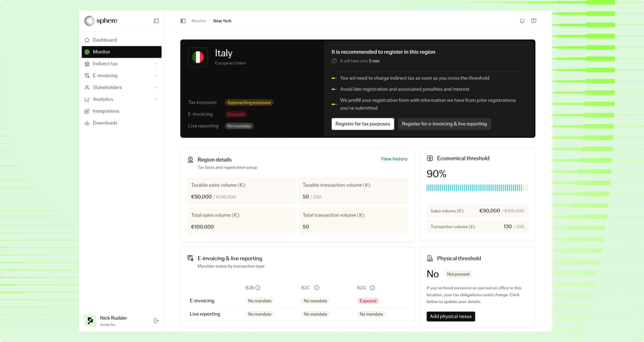644x342 pixels.
Task: Click Register for tax purposes button
Action: (362, 124)
